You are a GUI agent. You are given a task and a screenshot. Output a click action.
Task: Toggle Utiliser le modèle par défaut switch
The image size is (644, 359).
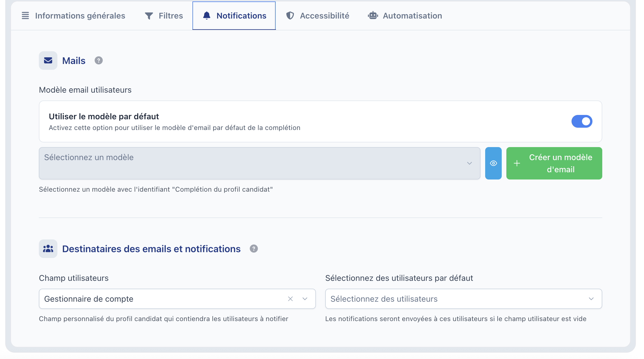pos(582,121)
